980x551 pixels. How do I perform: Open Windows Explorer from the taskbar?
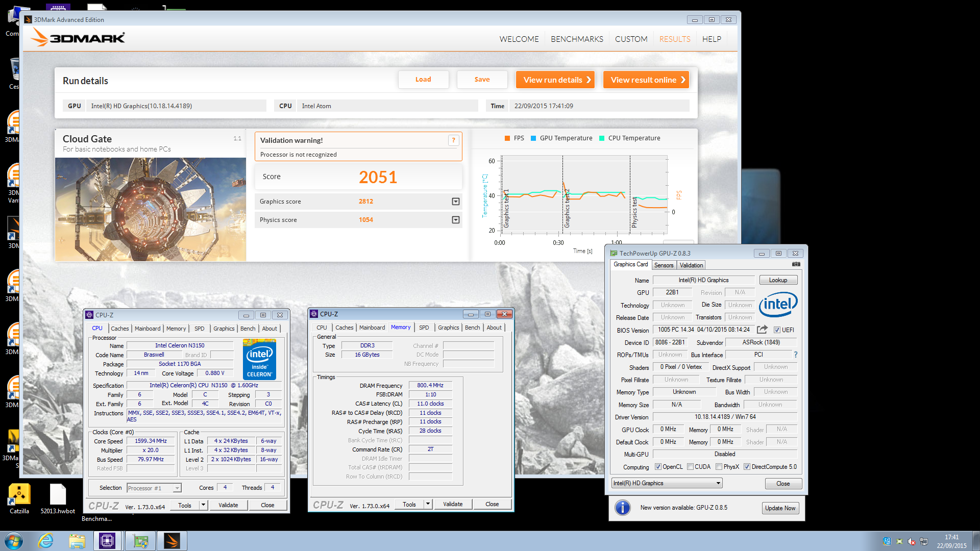pos(77,541)
